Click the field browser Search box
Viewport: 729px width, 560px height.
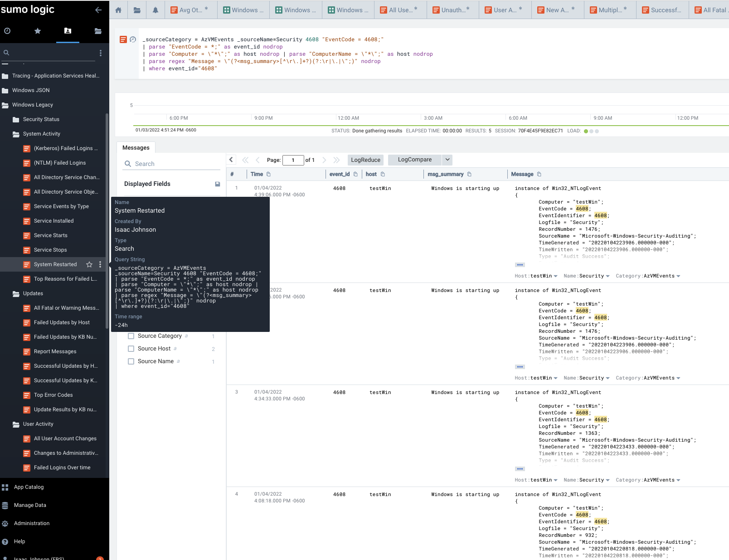tap(171, 164)
